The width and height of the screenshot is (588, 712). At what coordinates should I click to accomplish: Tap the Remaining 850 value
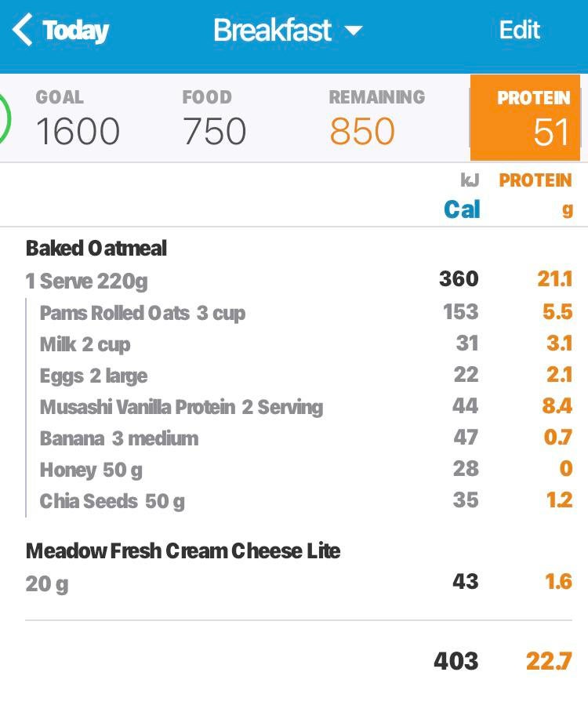click(362, 131)
